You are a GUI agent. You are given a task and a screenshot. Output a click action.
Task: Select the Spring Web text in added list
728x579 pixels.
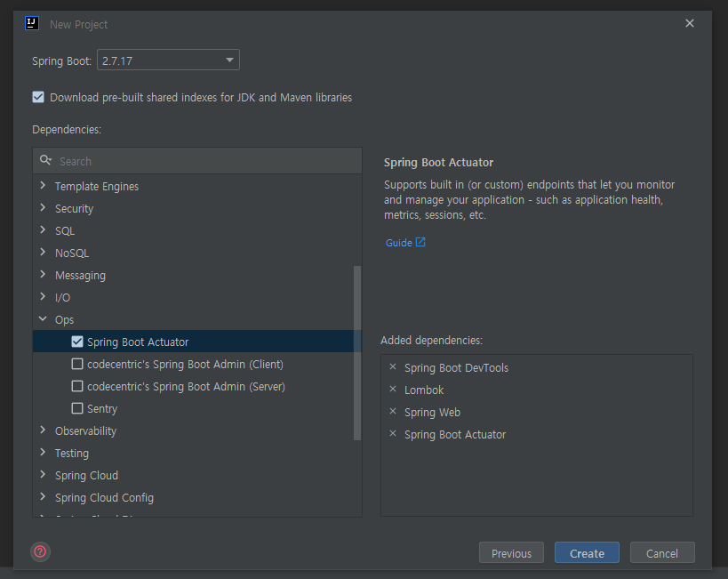coord(432,413)
